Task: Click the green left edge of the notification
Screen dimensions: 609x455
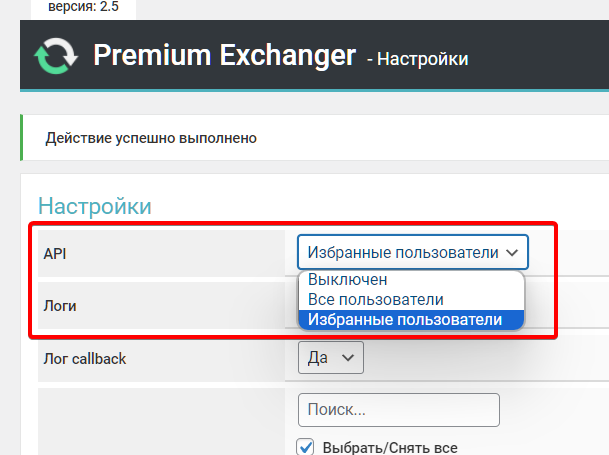Action: pos(22,138)
